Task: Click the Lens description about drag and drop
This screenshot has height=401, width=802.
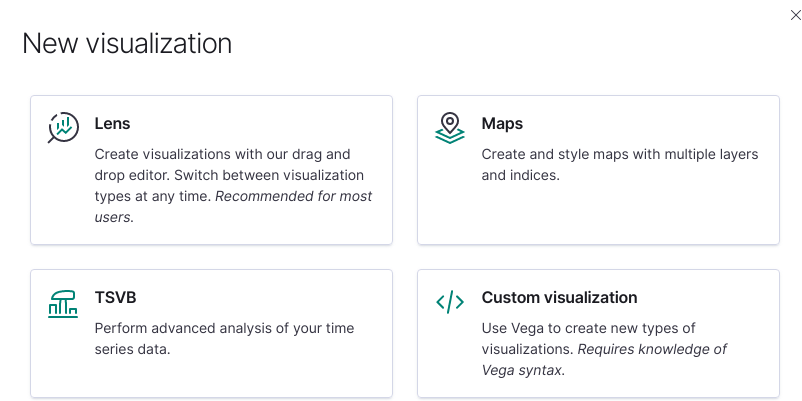Action: click(233, 185)
